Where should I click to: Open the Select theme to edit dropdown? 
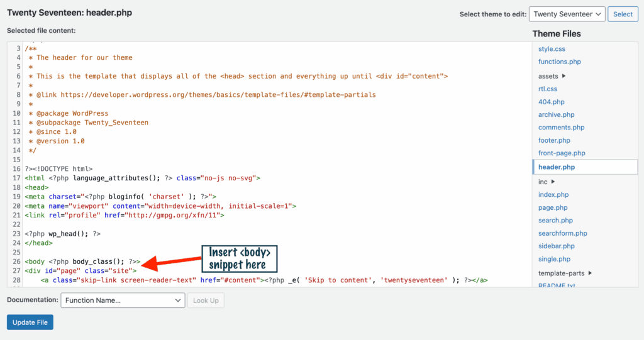567,14
